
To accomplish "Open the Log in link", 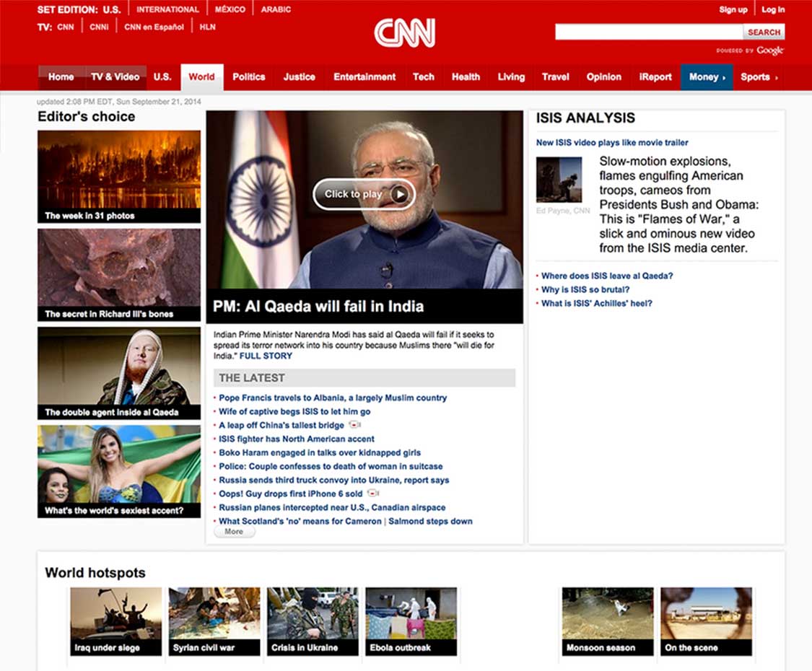I will tap(773, 9).
